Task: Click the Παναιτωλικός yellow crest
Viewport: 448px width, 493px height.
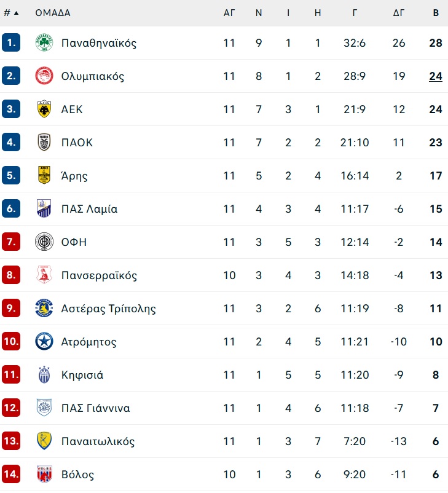Action: 44,441
